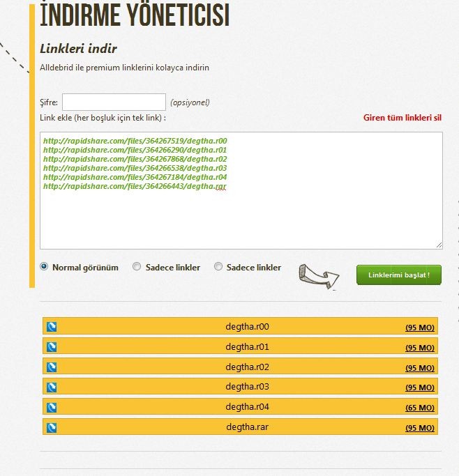This screenshot has height=476, width=459.
Task: Click the (95 MO) size of degtha.r02
Action: pos(420,368)
